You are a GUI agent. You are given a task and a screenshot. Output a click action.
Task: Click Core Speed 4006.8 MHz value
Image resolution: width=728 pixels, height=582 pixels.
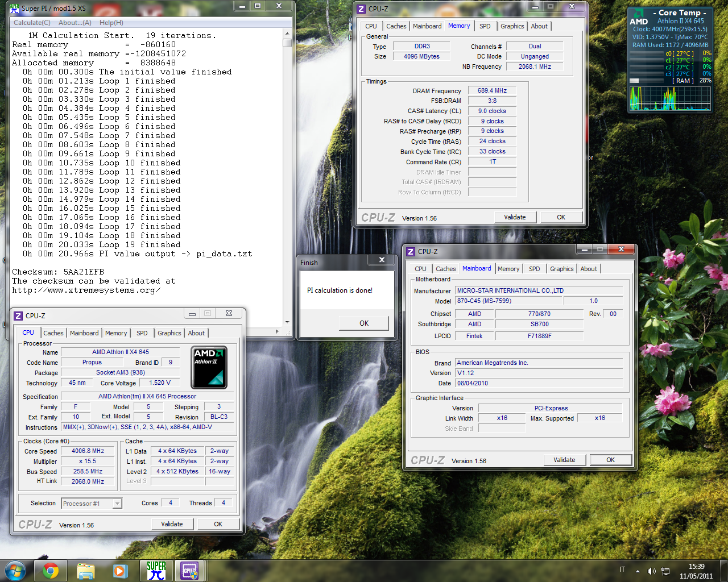click(x=88, y=451)
